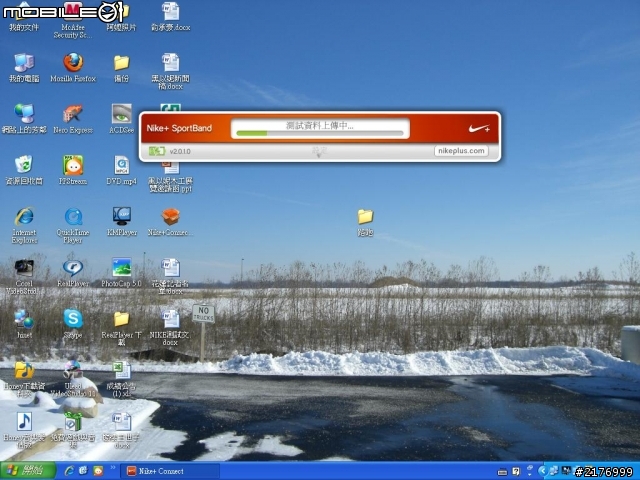The height and width of the screenshot is (480, 640).
Task: Open the Windows Start button
Action: [x=28, y=471]
